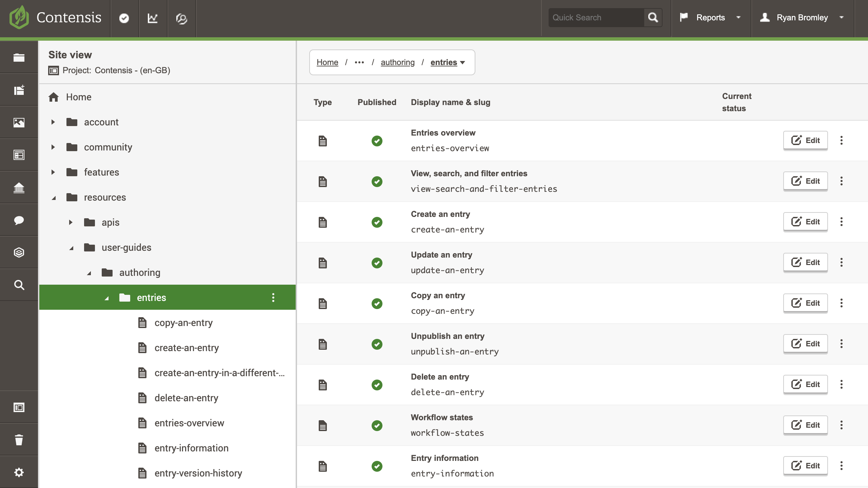This screenshot has height=488, width=868.
Task: Edit the Update an entry page
Action: [806, 262]
